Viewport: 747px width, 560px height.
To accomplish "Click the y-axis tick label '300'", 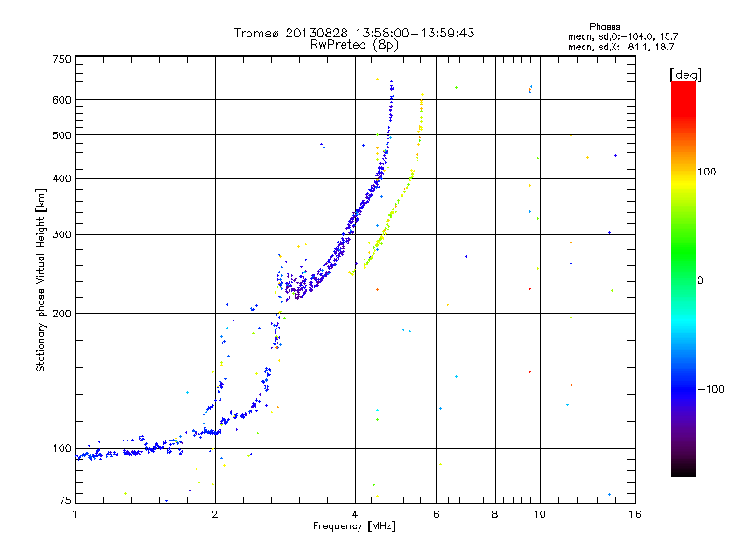I will pos(62,234).
